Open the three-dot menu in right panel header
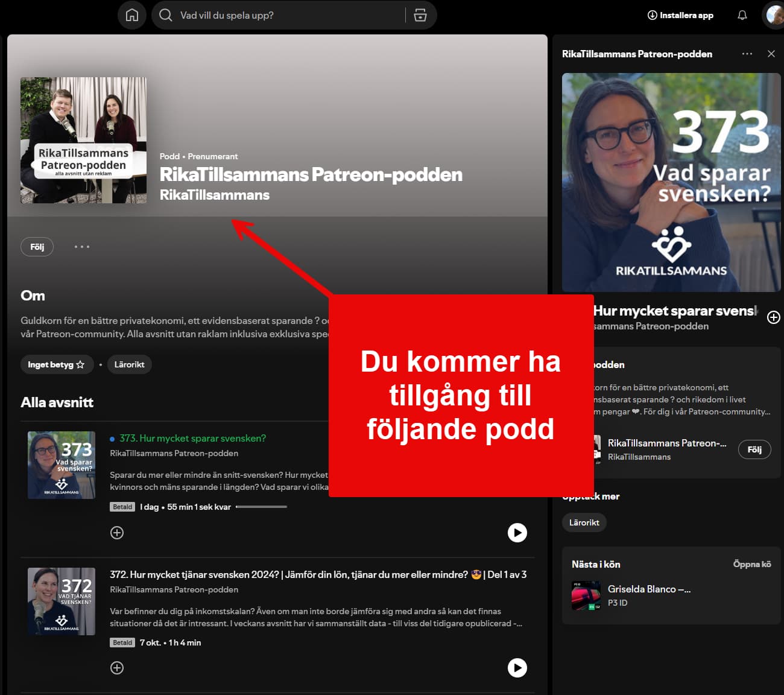The image size is (784, 695). [747, 54]
